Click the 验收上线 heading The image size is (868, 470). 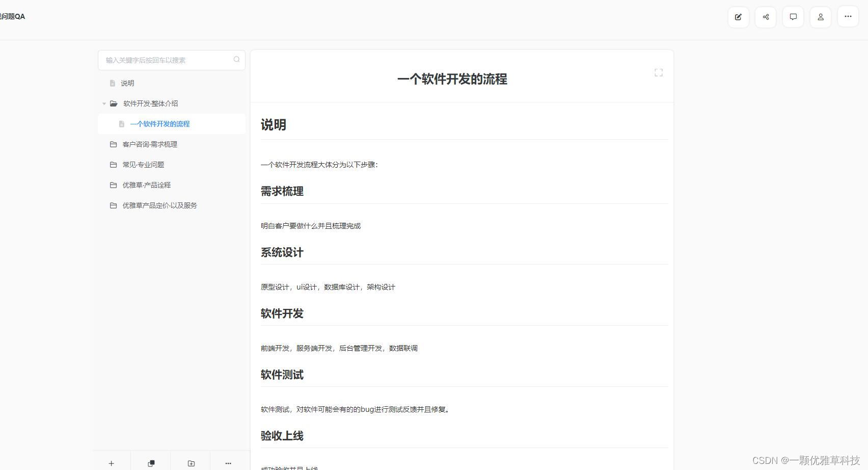282,436
